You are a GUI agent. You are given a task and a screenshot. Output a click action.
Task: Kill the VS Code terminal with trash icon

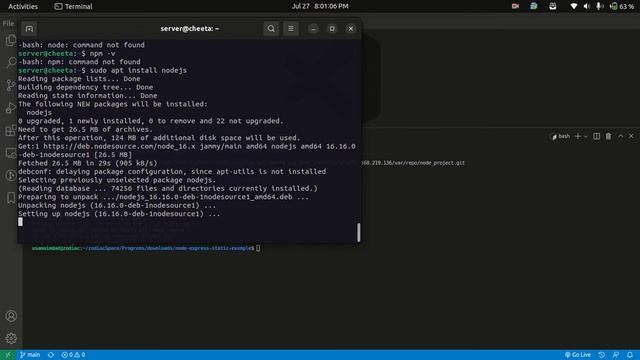(x=609, y=136)
